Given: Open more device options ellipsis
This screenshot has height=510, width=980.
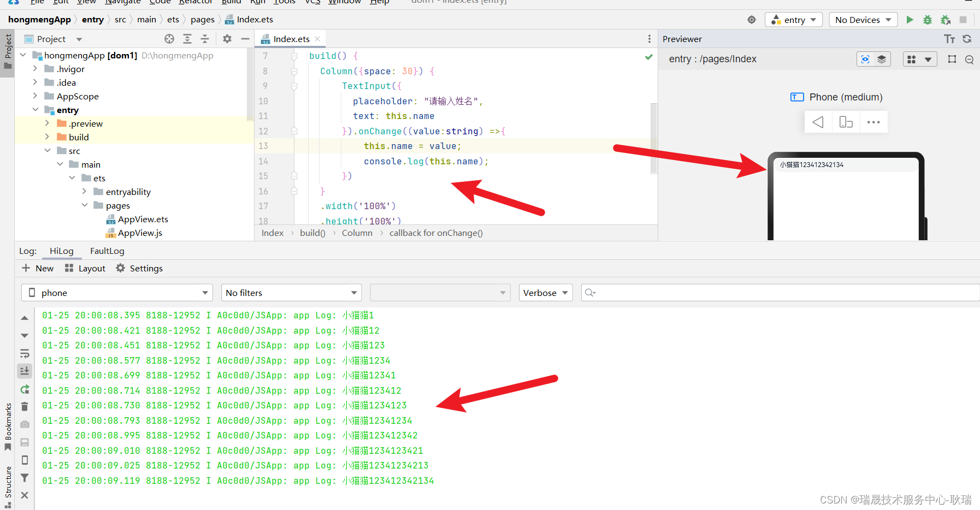Looking at the screenshot, I should 873,122.
